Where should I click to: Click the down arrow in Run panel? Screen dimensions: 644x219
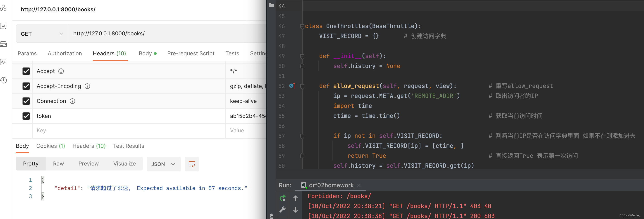296,209
